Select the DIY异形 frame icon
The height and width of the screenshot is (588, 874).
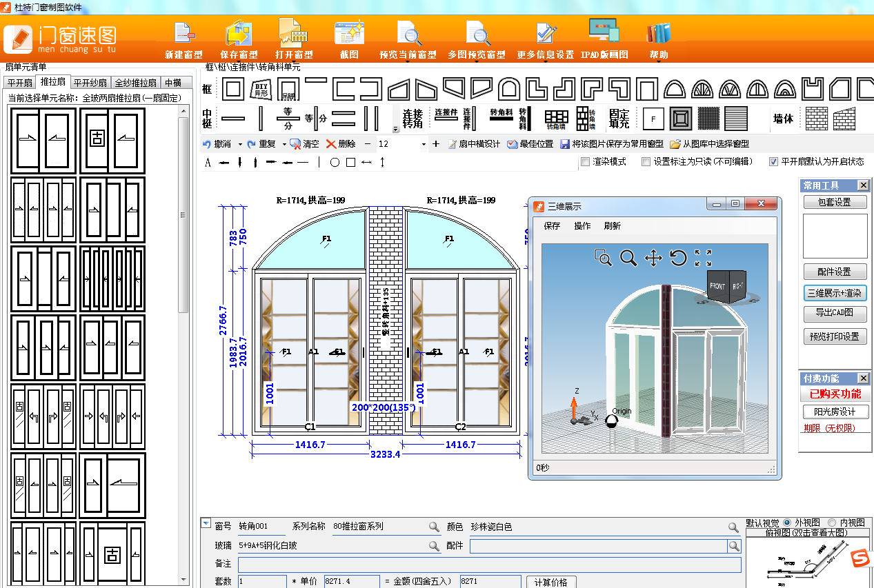click(261, 89)
